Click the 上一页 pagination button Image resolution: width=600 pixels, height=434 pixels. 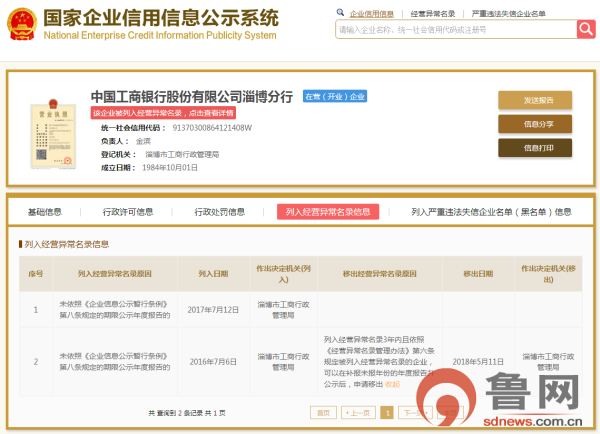click(358, 413)
